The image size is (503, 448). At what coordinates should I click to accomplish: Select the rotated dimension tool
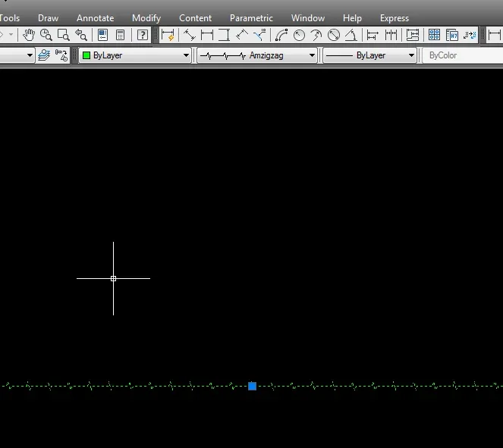[x=242, y=35]
